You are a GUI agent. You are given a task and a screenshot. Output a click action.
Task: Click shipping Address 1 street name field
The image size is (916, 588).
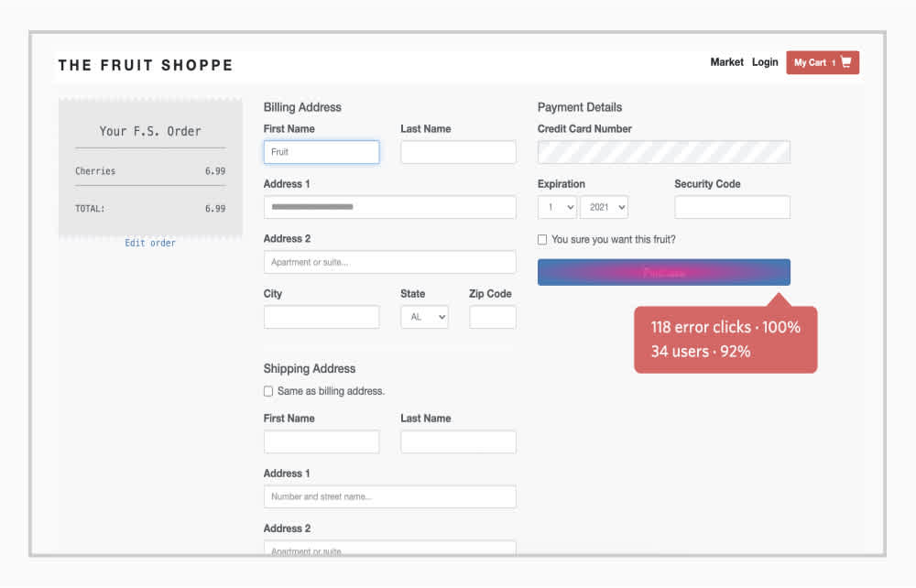tap(389, 497)
